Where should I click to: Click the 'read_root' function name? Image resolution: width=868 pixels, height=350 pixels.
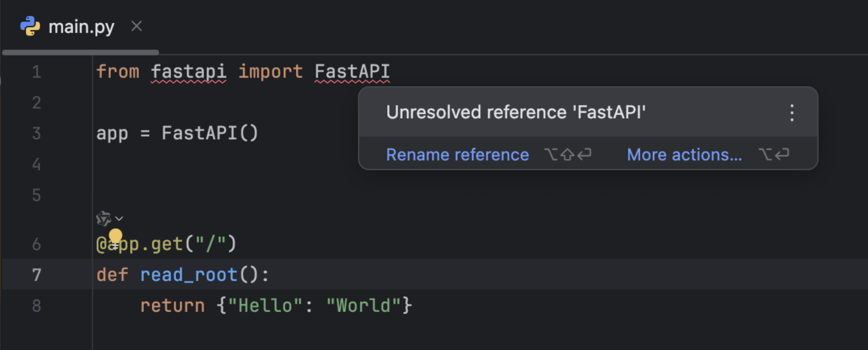189,275
